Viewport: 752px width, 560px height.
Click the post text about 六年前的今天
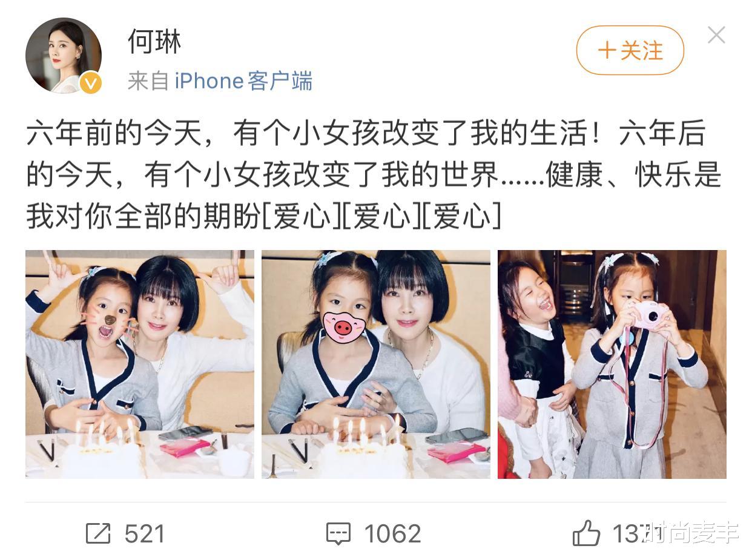(374, 175)
